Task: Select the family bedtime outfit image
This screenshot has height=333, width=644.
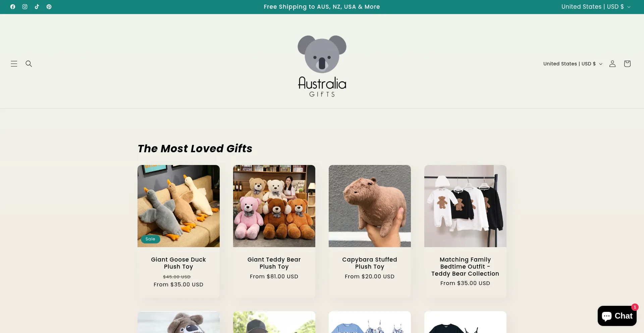Action: coord(465,206)
